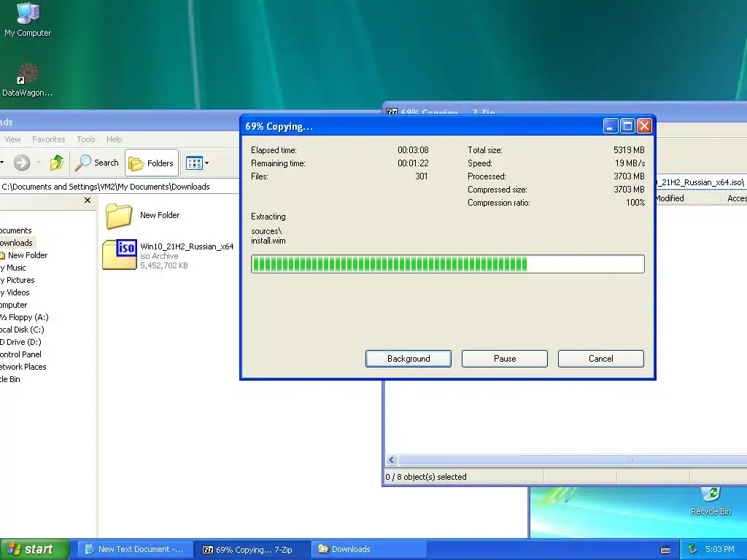
Task: Minimize the 69% Copying dialog
Action: 611,125
